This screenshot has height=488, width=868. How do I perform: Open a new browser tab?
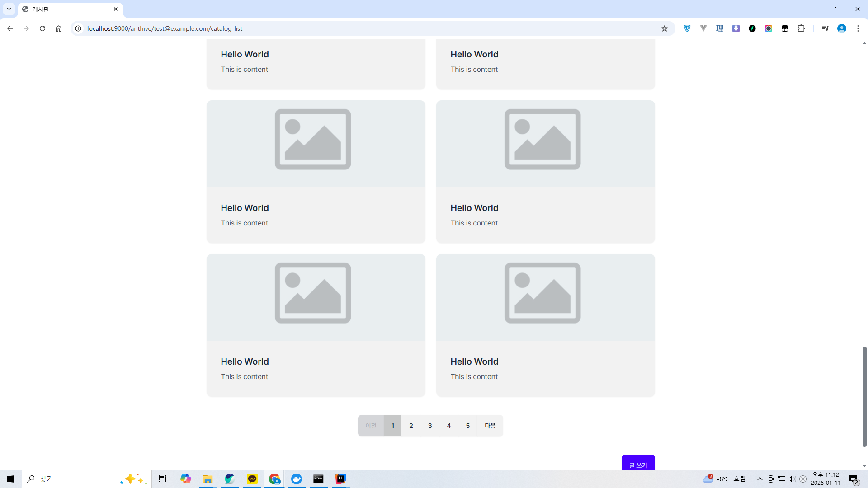(132, 9)
